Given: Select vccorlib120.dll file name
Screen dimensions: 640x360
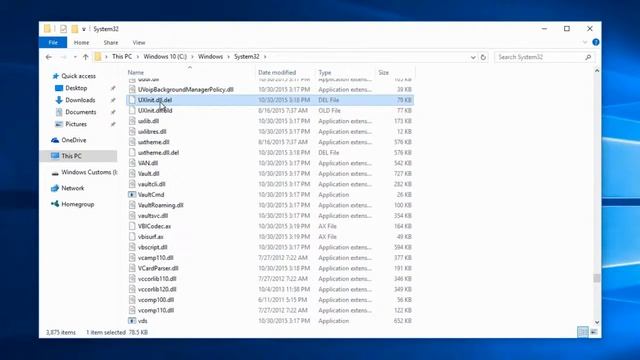Looking at the screenshot, I should click(157, 289).
